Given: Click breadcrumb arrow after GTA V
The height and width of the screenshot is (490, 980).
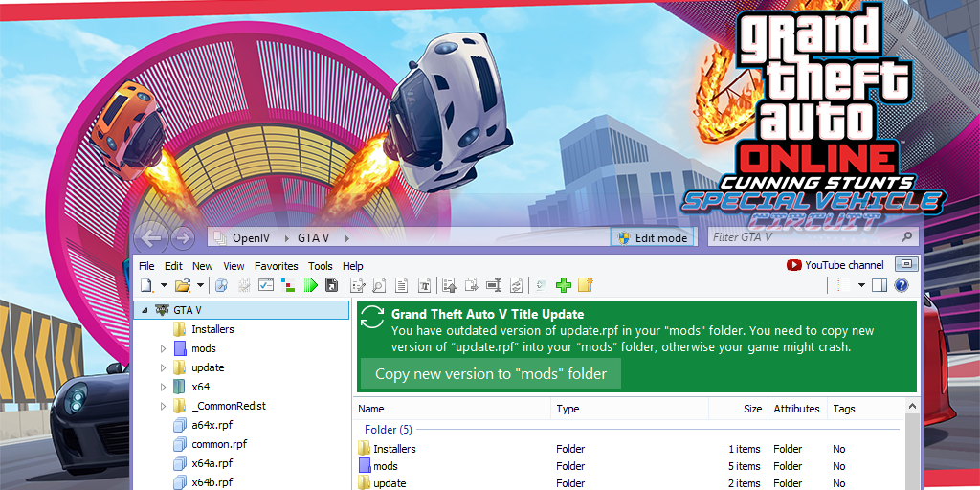Looking at the screenshot, I should 346,238.
